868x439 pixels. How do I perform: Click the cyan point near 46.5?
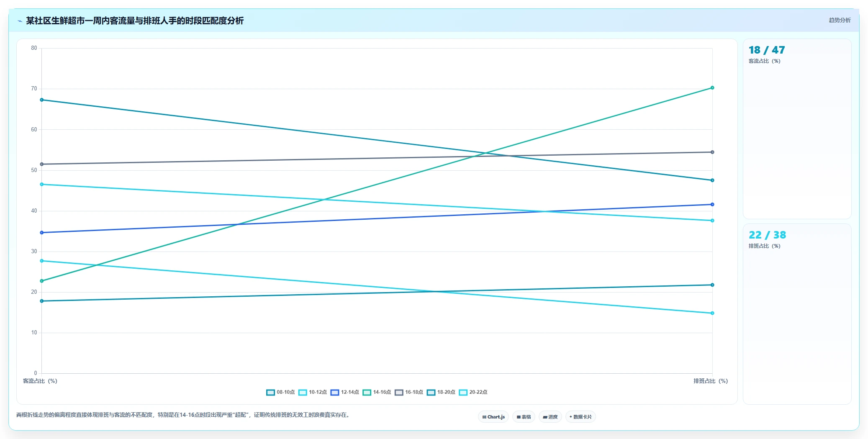(41, 184)
